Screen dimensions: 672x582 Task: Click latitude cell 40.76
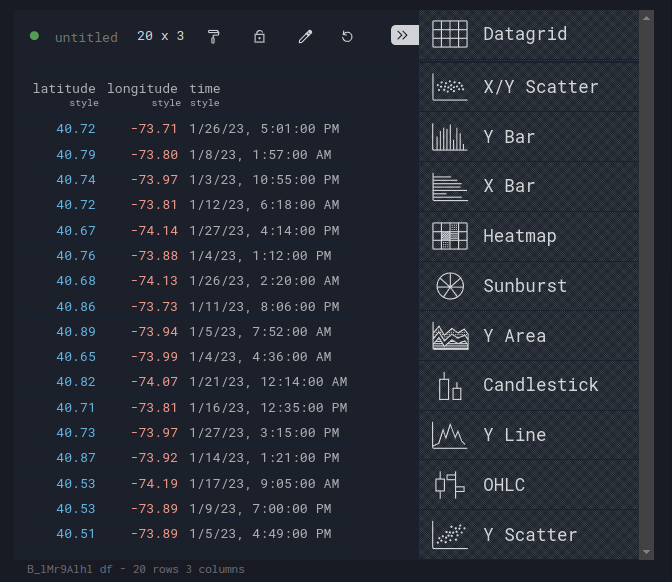pos(76,256)
